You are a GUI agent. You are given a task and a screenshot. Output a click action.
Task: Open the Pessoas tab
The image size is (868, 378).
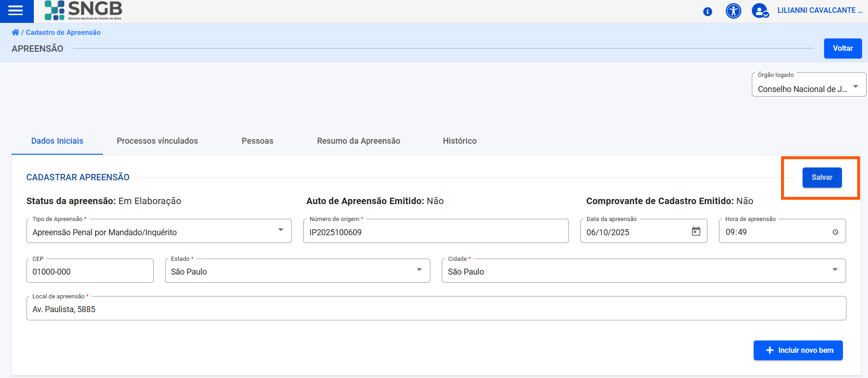click(257, 141)
